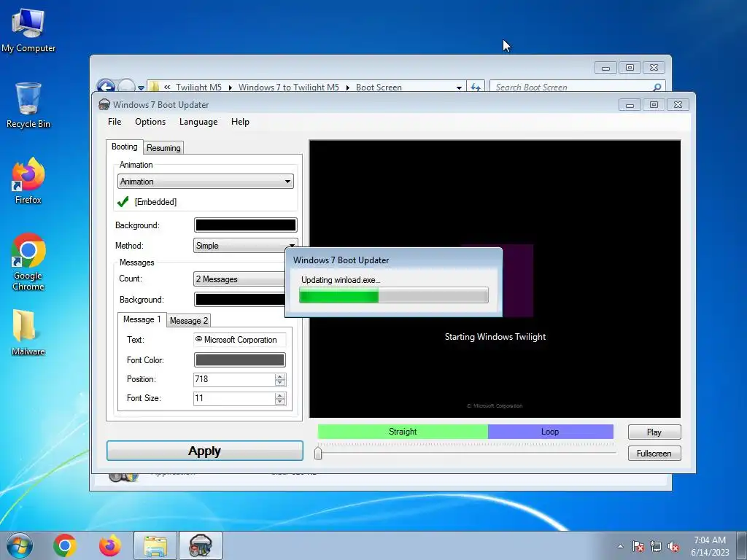This screenshot has height=560, width=747.
Task: Open the Action Center flag tray icon
Action: click(638, 546)
